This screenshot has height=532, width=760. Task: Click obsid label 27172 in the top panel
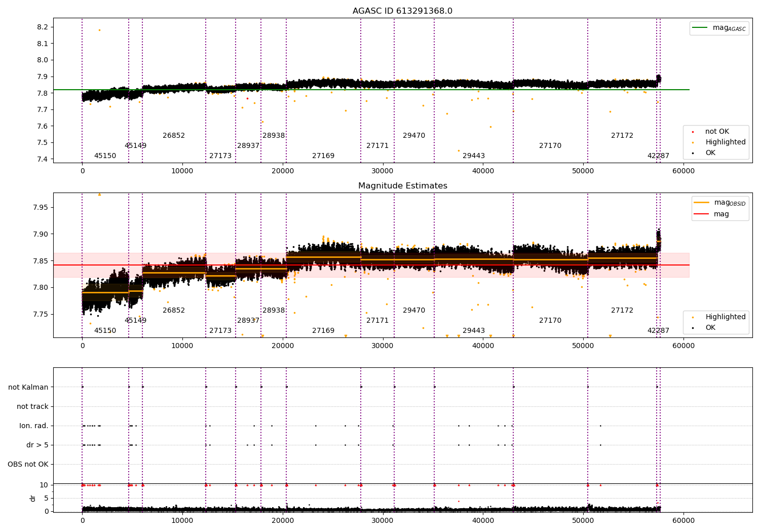[x=622, y=136]
